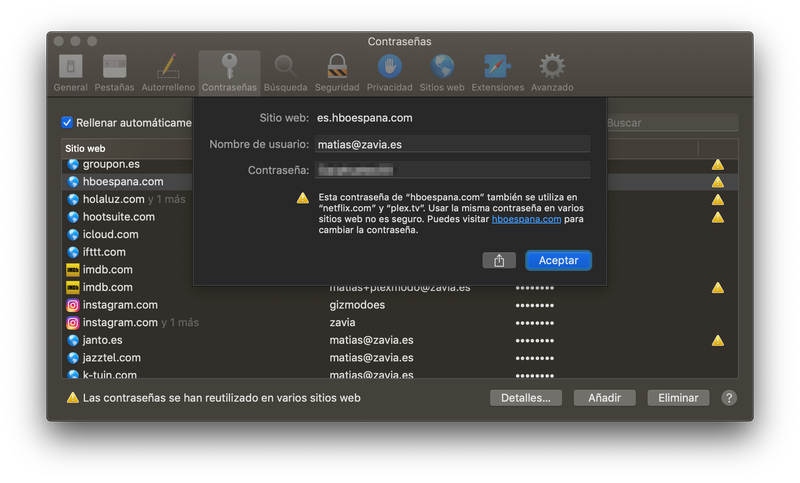Select the hboespana.com row
The image size is (800, 483).
399,182
